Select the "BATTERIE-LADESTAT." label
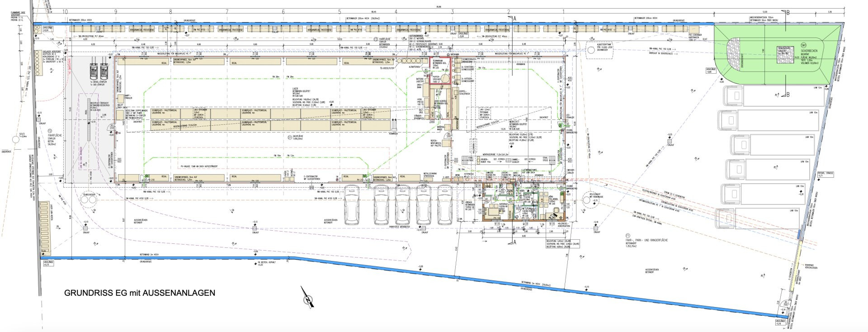The width and height of the screenshot is (868, 332). click(421, 81)
